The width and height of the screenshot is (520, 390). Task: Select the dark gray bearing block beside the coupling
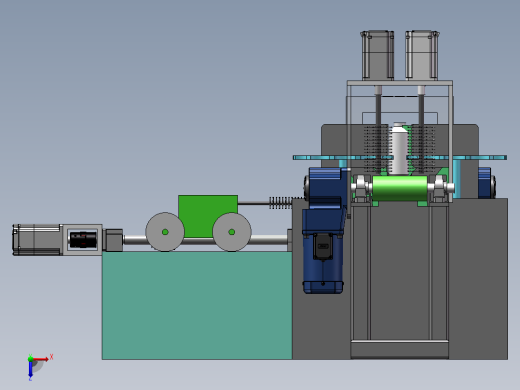113,240
